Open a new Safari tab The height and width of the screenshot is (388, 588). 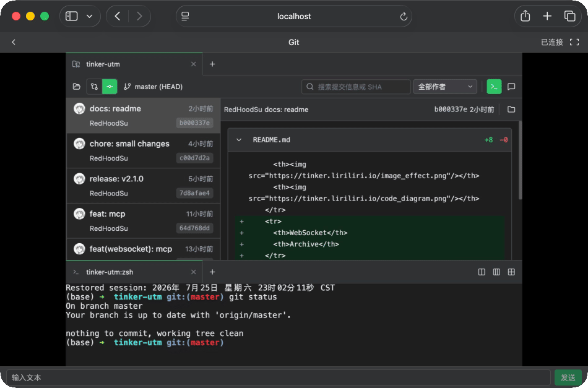pos(547,16)
